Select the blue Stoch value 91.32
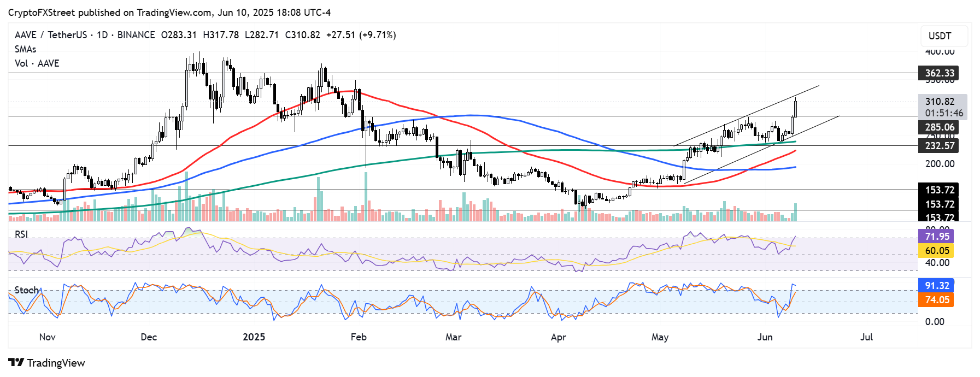Image resolution: width=980 pixels, height=377 pixels. pyautogui.click(x=937, y=286)
